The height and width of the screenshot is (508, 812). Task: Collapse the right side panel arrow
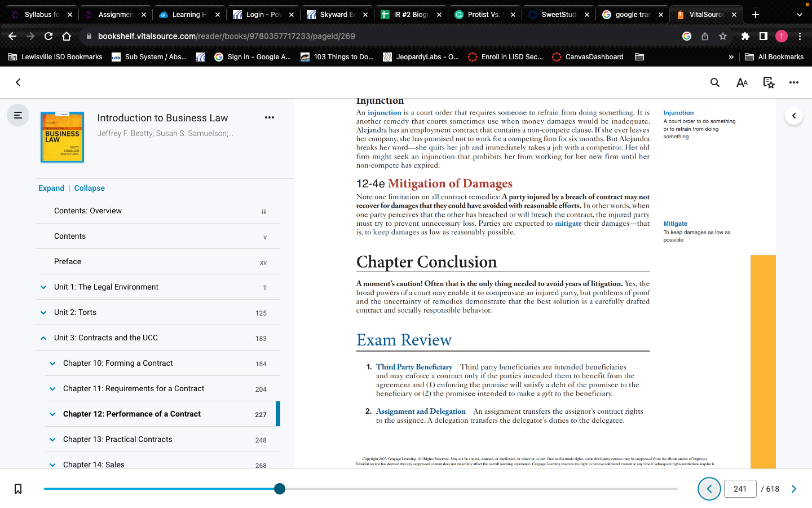coord(794,116)
